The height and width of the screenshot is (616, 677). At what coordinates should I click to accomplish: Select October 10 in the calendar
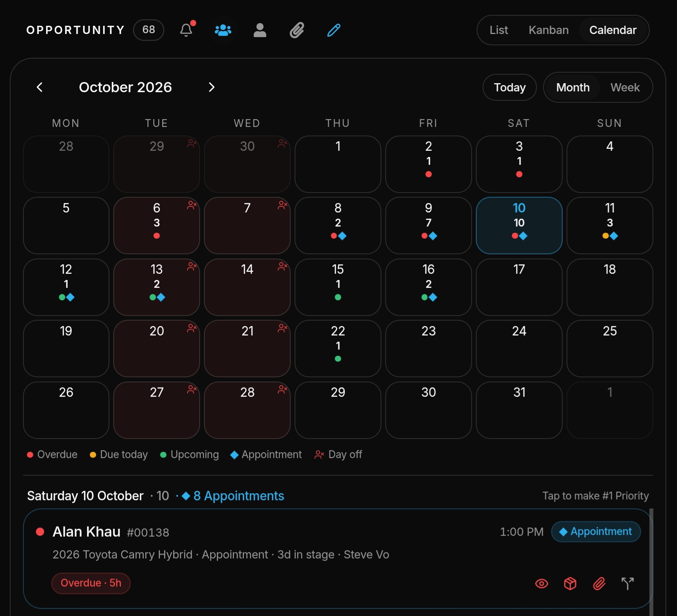tap(519, 225)
